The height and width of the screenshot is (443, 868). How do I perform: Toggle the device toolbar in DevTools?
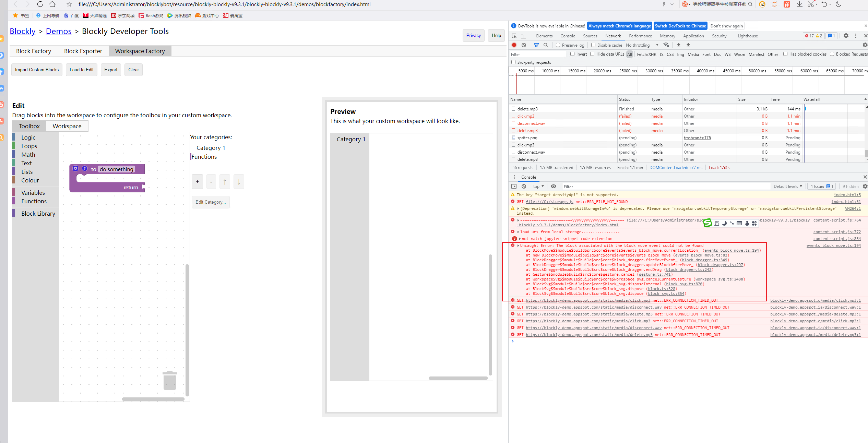[x=523, y=36]
